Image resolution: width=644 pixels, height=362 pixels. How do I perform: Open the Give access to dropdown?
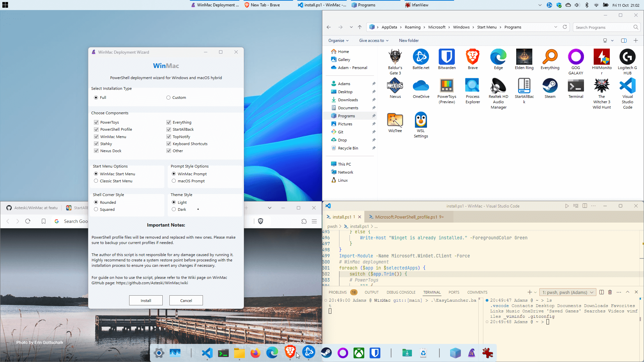(373, 41)
